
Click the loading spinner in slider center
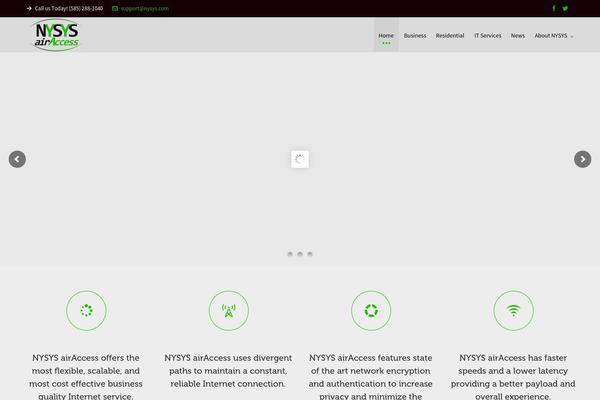[x=300, y=159]
